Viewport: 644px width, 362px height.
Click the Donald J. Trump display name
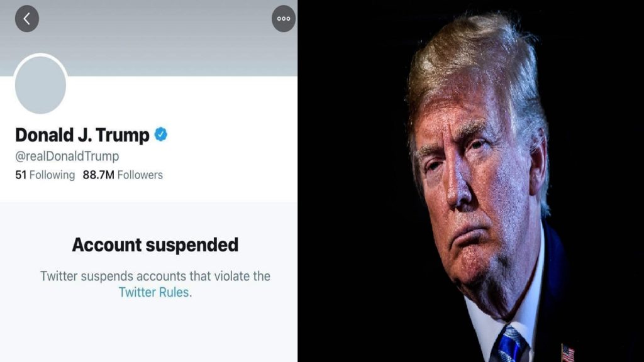click(x=82, y=135)
